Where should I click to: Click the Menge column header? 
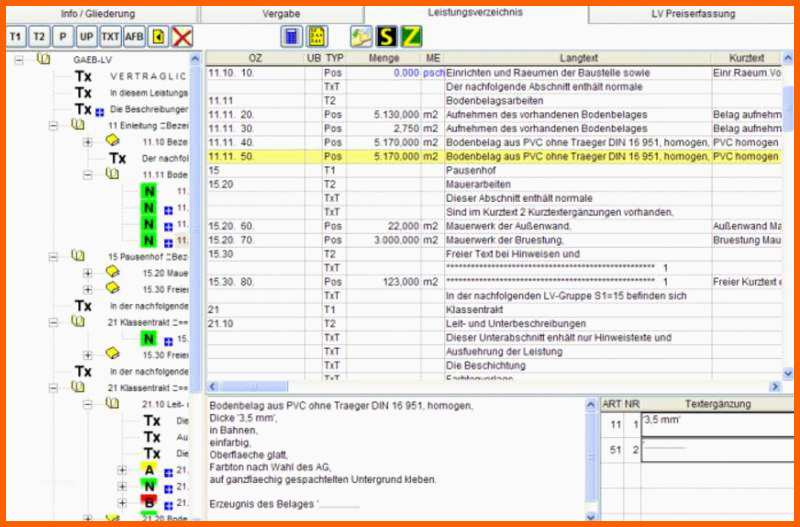pyautogui.click(x=384, y=58)
